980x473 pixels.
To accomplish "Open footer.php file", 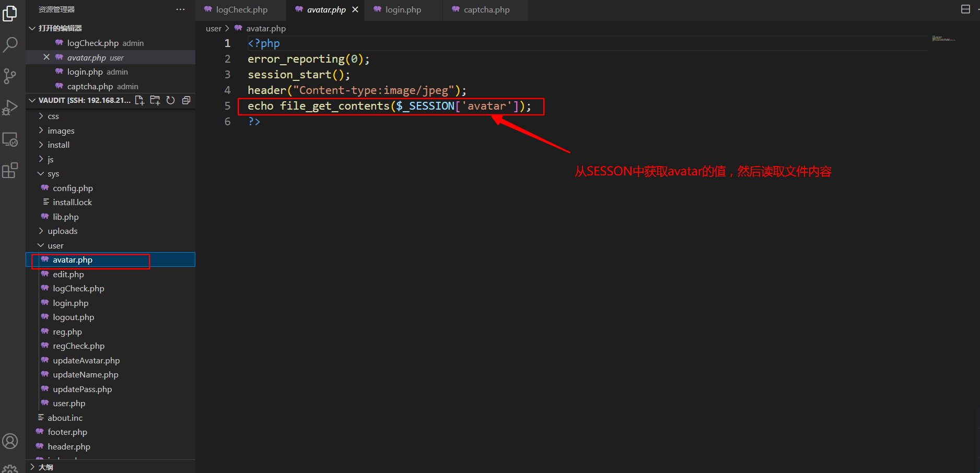I will pos(110,432).
